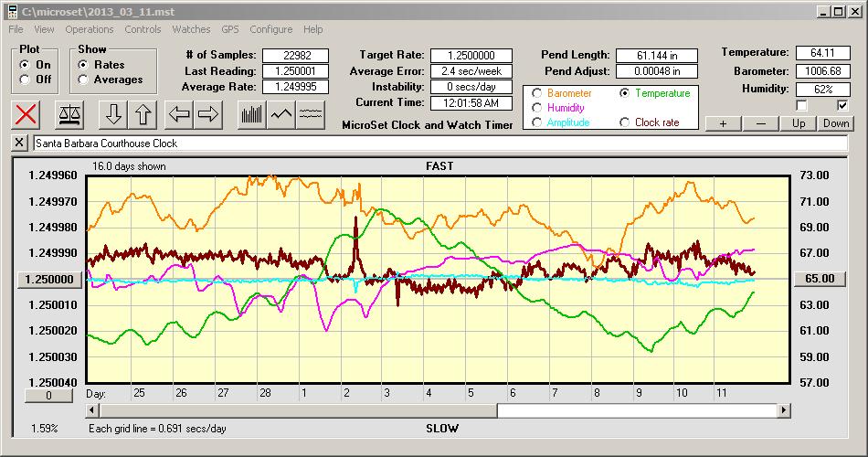Open the Watches menu
The height and width of the screenshot is (457, 868).
pyautogui.click(x=191, y=29)
